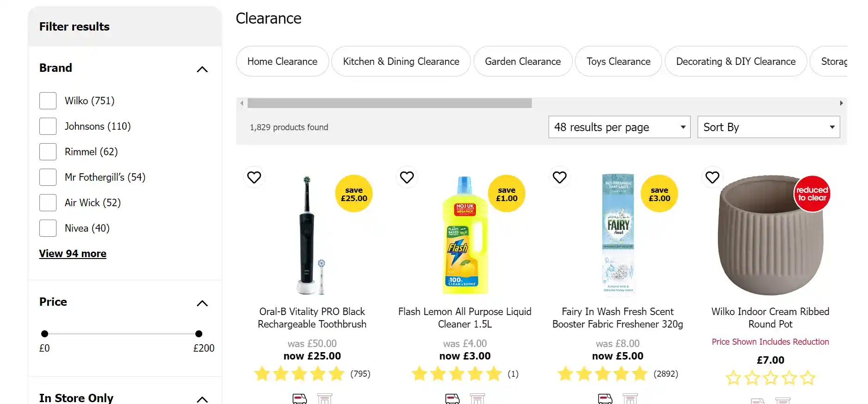
Task: Favourite the Fairy In Wash Booster
Action: click(x=559, y=177)
